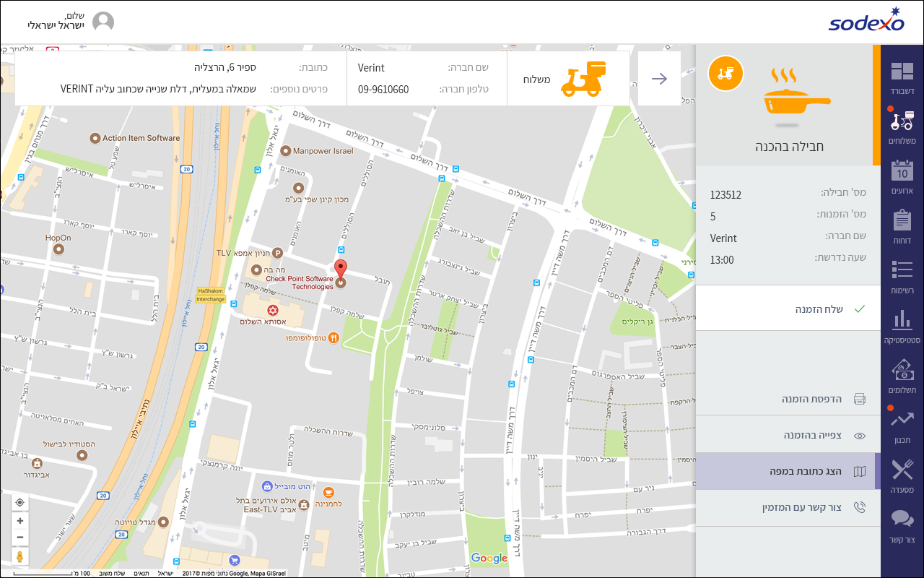924x578 pixels.
Task: Open the Deliveries (משלוחים) scooter icon
Action: click(902, 127)
